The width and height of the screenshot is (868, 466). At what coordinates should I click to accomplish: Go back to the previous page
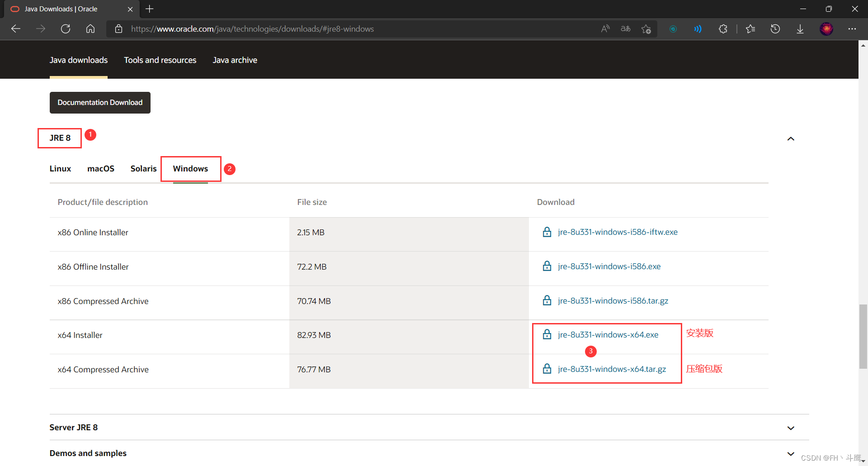coord(16,29)
